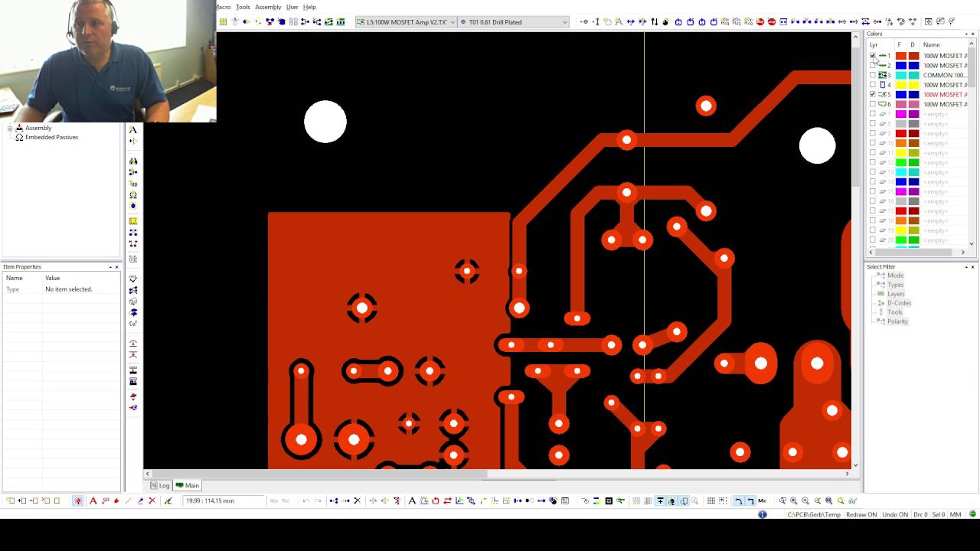980x551 pixels.
Task: Toggle visibility checkbox for layer 2
Action: click(872, 66)
